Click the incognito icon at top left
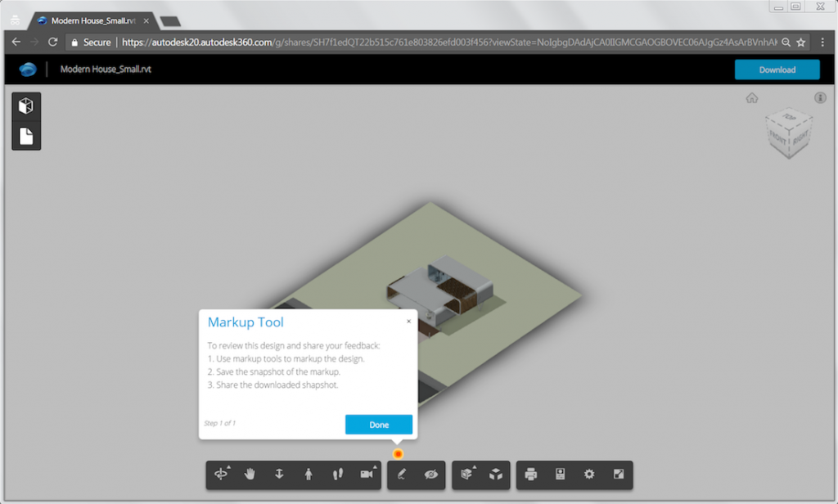The width and height of the screenshot is (838, 504). pos(15,20)
